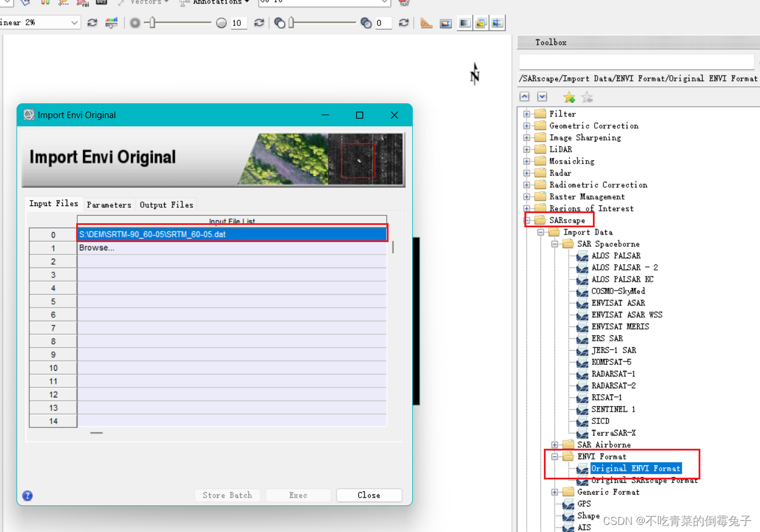
Task: Open the KOMPSAT-5 import tool
Action: (x=611, y=362)
